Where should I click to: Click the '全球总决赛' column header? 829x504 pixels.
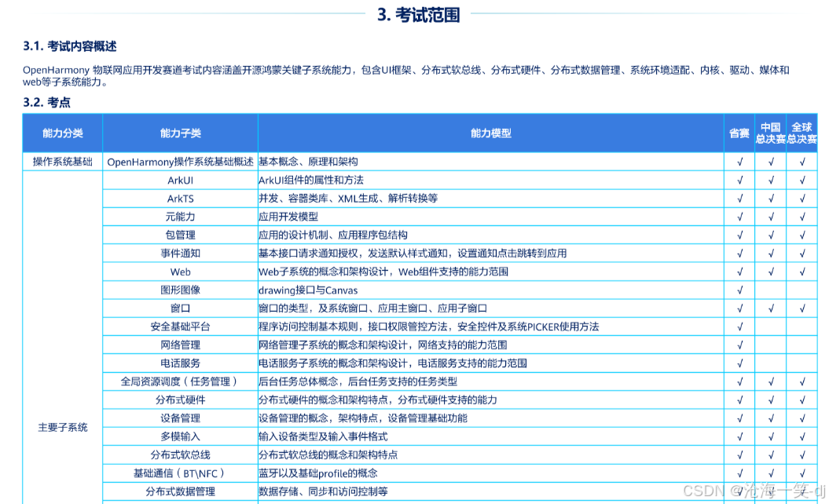point(801,133)
